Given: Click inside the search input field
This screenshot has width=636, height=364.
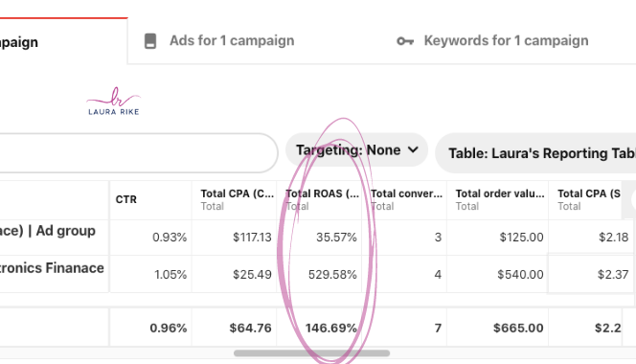Looking at the screenshot, I should click(x=138, y=153).
